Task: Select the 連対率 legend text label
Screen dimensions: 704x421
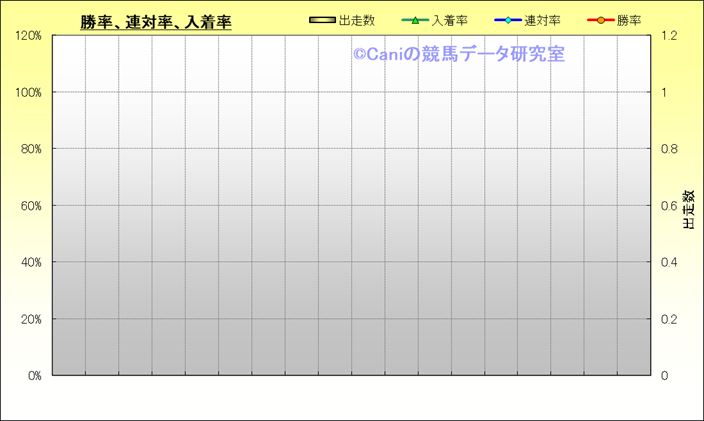Action: (x=542, y=20)
